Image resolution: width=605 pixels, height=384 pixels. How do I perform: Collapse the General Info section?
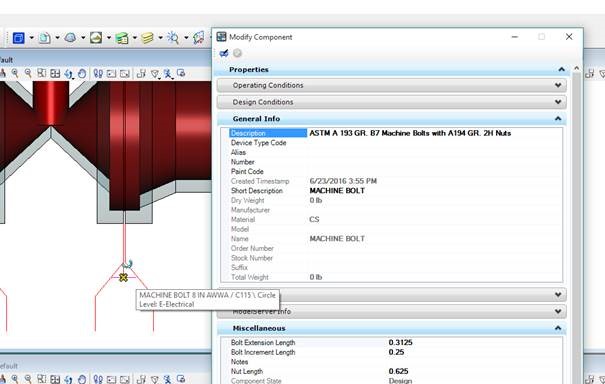[558, 119]
